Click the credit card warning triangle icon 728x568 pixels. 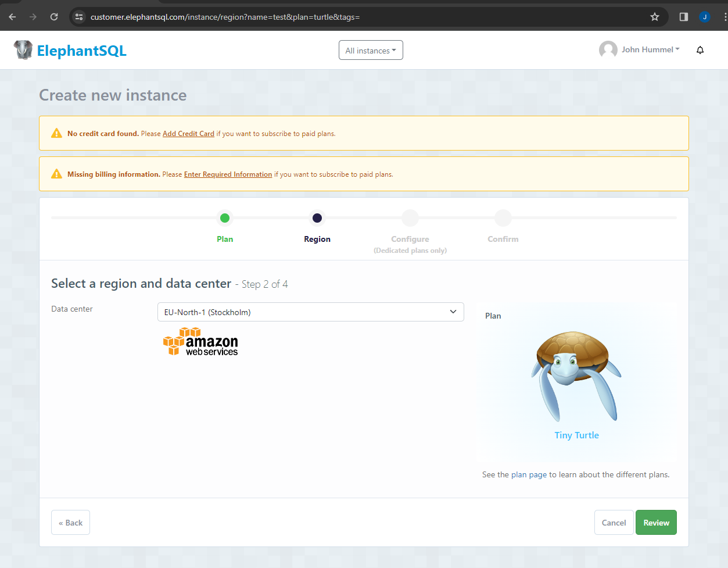point(56,133)
